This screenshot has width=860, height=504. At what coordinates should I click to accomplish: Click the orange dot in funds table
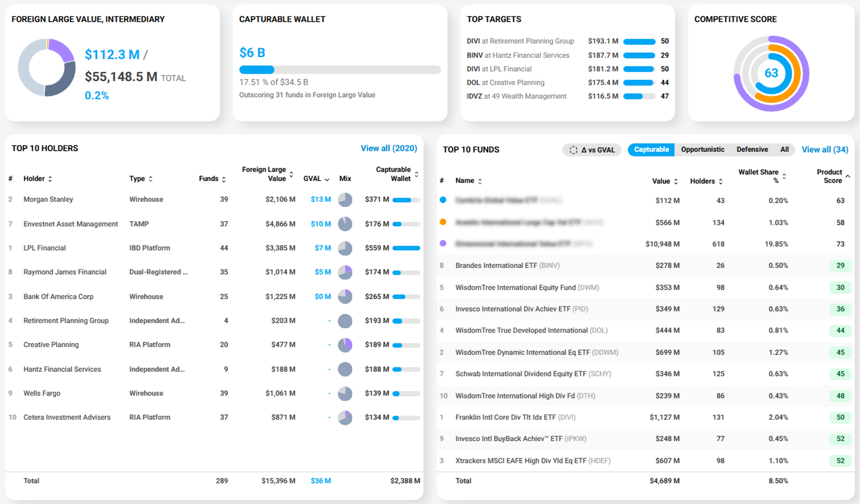(x=443, y=222)
